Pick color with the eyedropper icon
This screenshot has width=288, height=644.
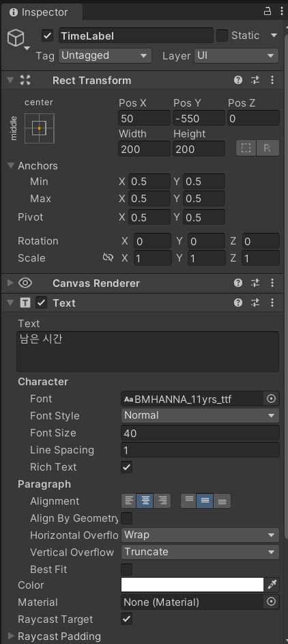[272, 585]
